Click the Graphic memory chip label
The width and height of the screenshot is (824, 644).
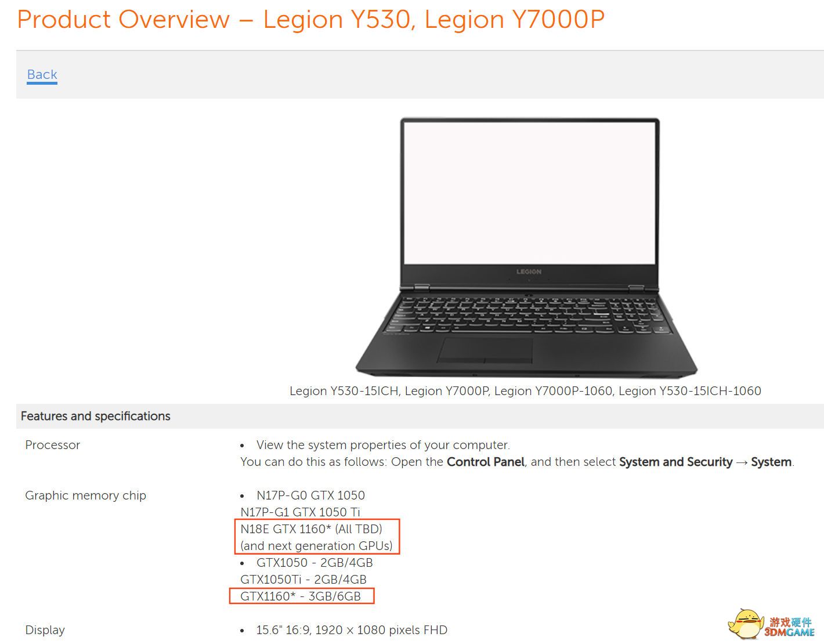pyautogui.click(x=85, y=495)
